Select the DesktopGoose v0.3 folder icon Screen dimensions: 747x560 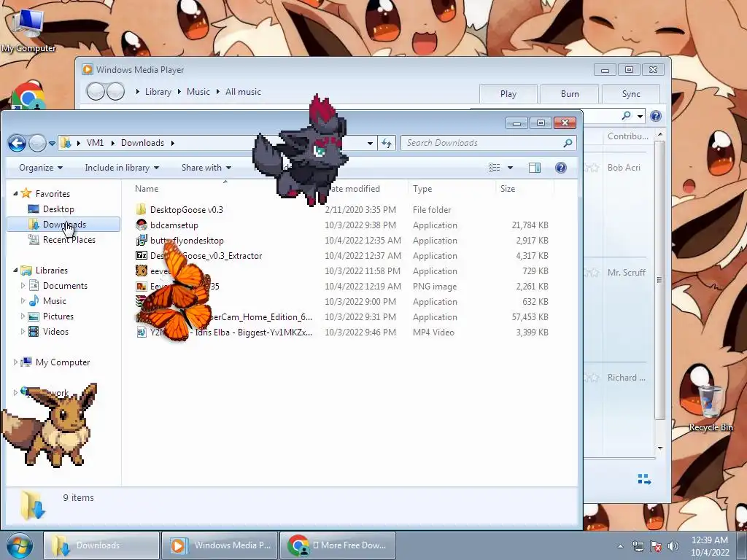coord(141,209)
